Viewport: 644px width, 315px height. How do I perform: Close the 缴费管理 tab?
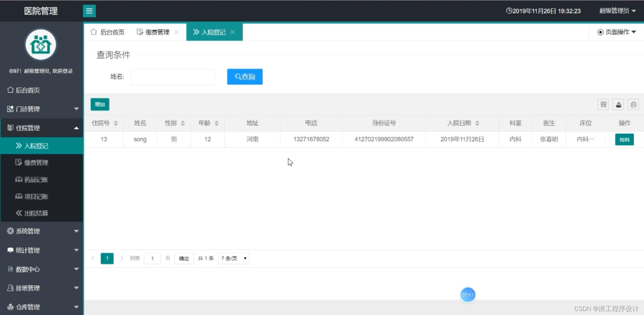tap(176, 32)
